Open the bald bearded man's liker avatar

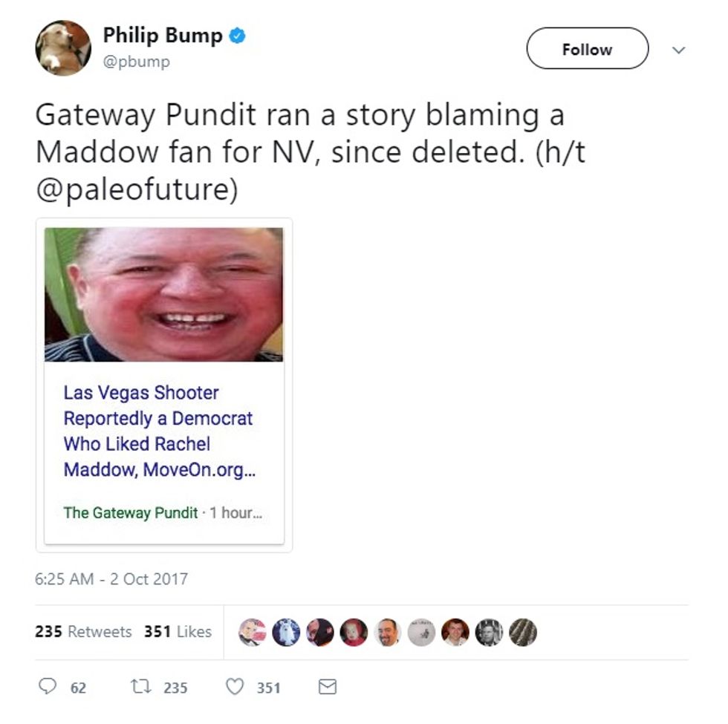387,632
